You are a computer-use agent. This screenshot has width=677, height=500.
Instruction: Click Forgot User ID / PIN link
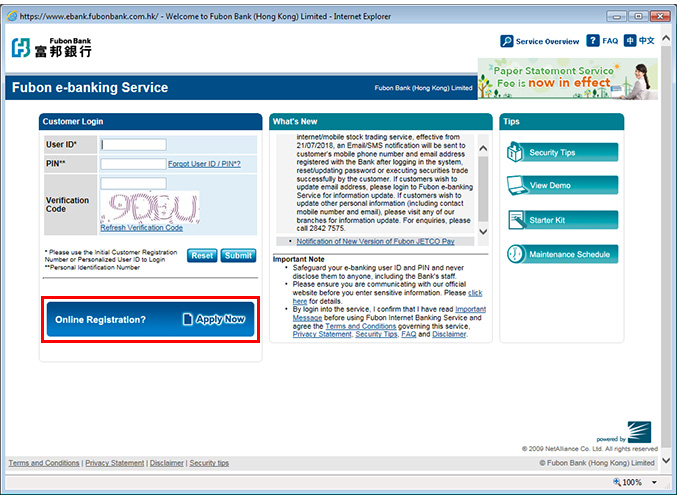[204, 164]
